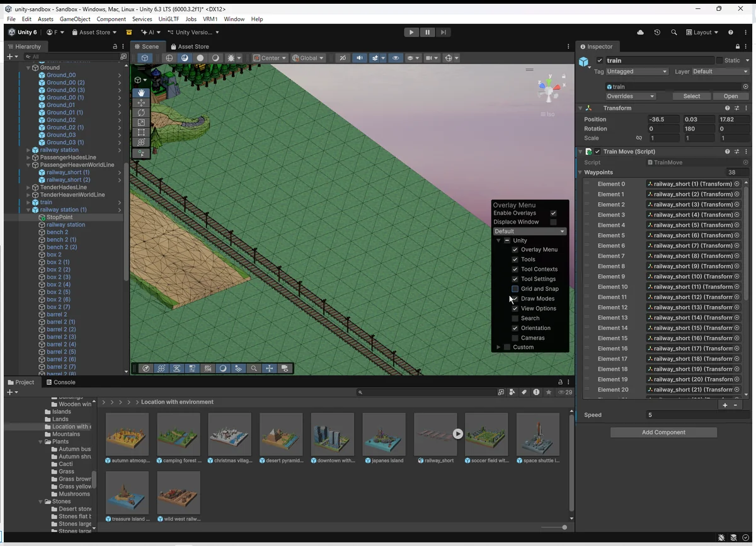
Task: Open Undo History clock icon
Action: [657, 32]
